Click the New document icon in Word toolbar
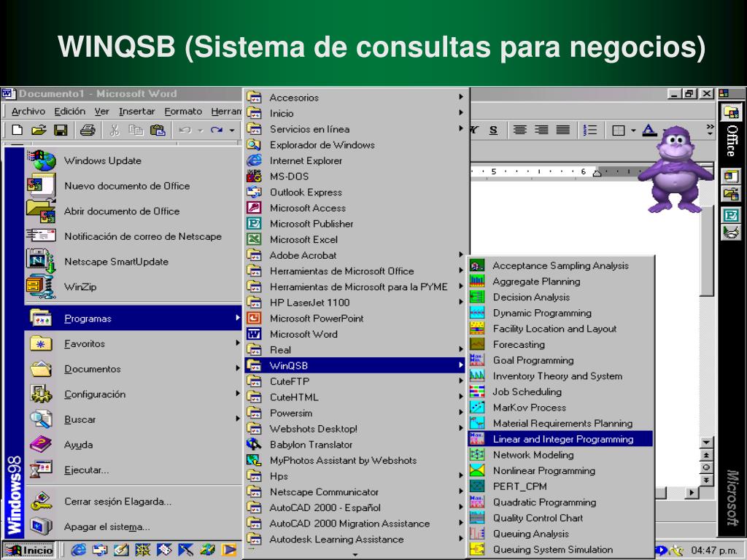747x560 pixels. pyautogui.click(x=18, y=130)
